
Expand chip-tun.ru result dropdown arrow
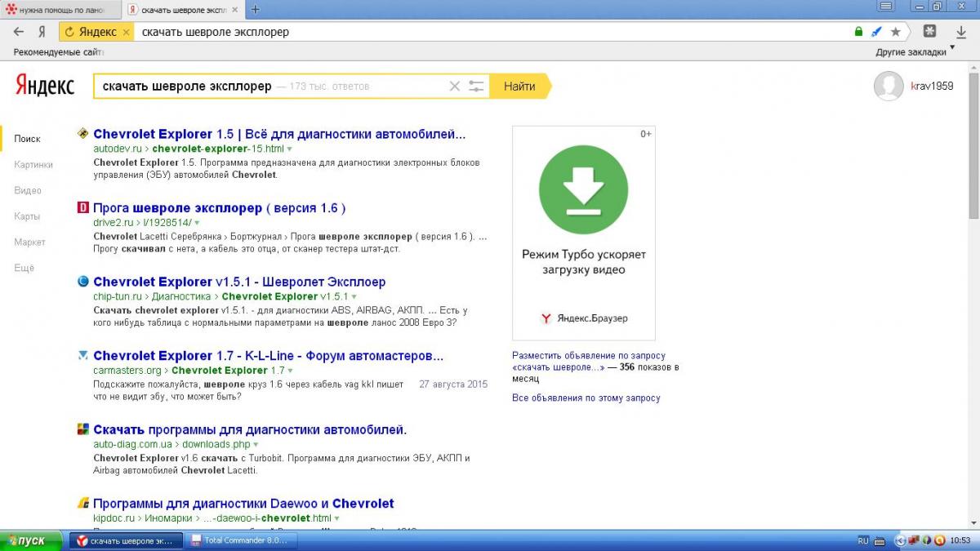tap(354, 297)
